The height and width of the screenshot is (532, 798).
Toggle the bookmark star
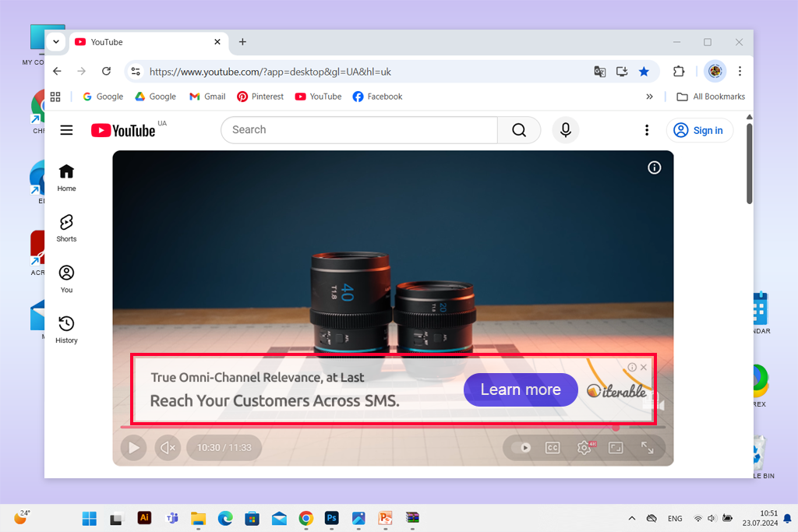click(x=644, y=72)
